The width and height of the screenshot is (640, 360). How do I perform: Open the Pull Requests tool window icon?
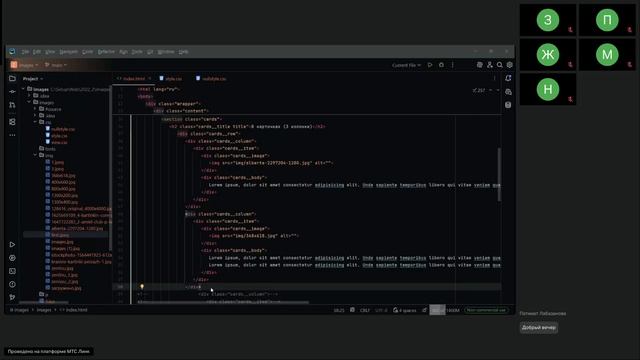12,105
